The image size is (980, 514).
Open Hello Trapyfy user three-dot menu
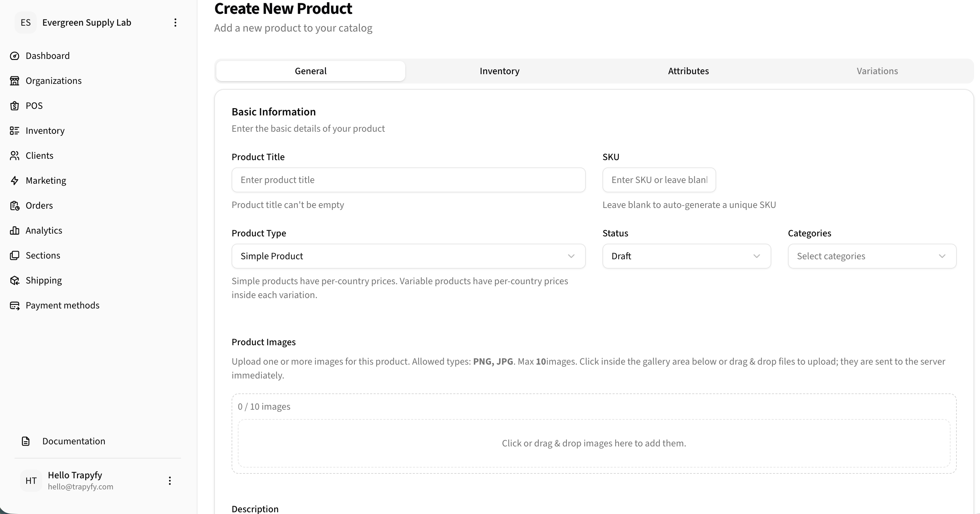click(170, 480)
